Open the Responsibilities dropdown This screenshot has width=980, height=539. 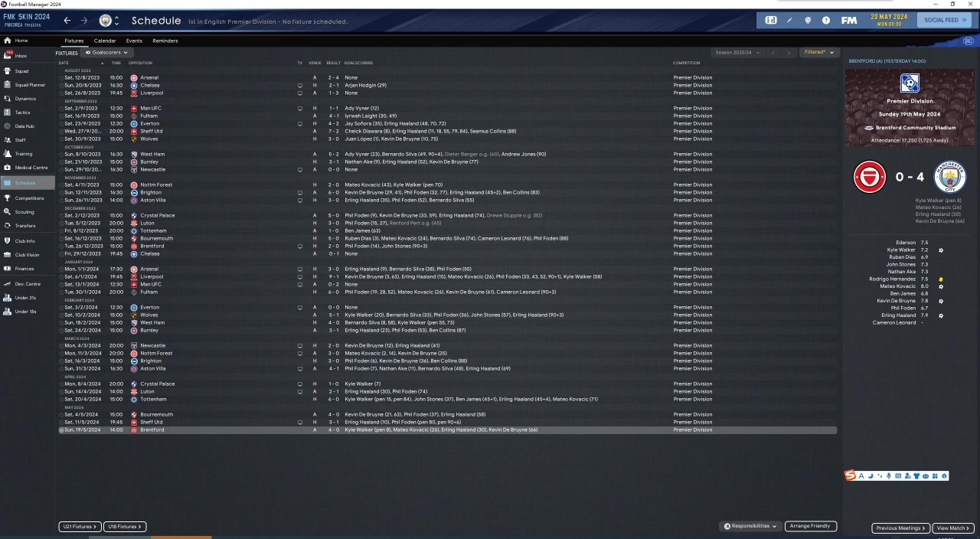coord(750,527)
